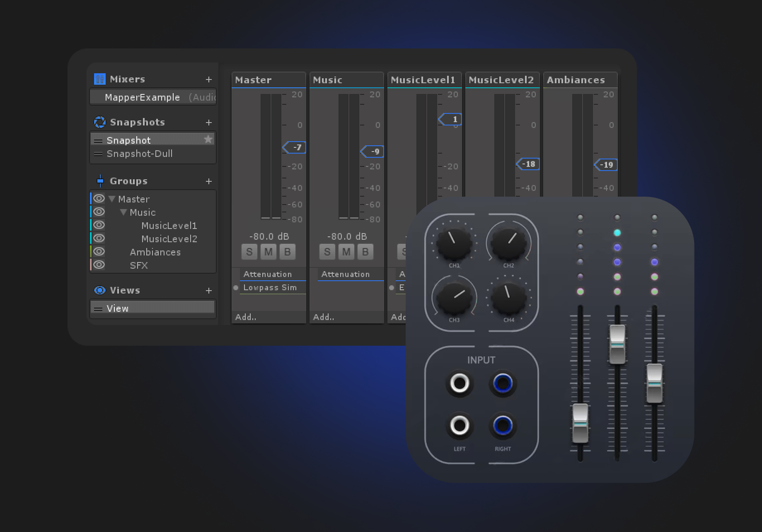Click the Master volume fader handle at -7
This screenshot has width=762, height=532.
[295, 147]
